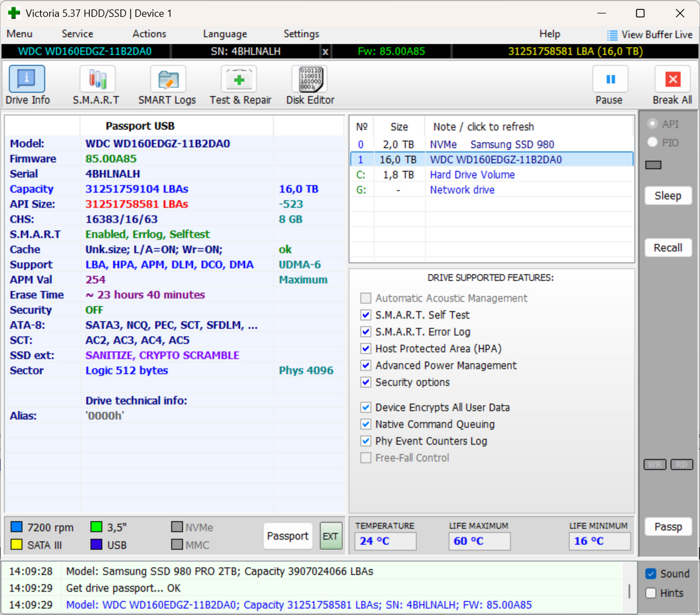Image resolution: width=700 pixels, height=615 pixels.
Task: Click the log panel scrollbar
Action: coord(629,591)
